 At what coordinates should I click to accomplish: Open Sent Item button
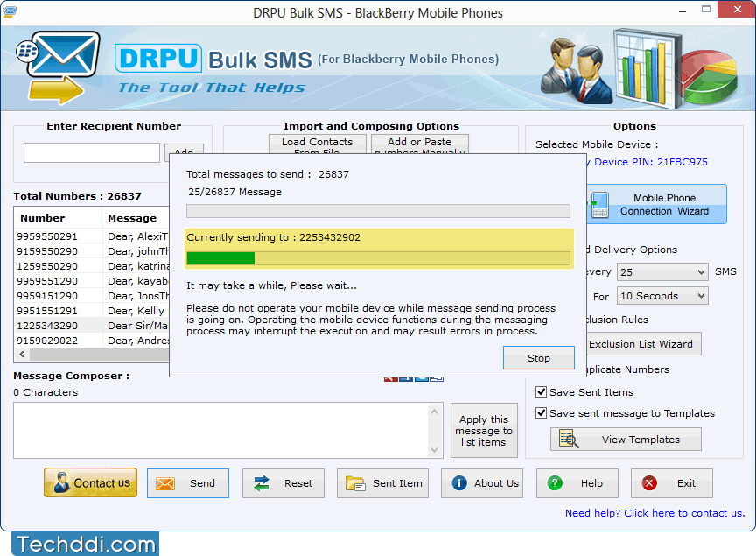(x=383, y=483)
